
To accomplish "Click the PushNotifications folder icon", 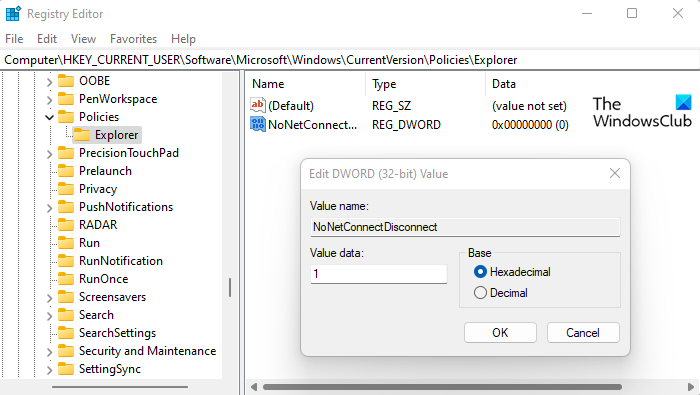I will click(66, 207).
